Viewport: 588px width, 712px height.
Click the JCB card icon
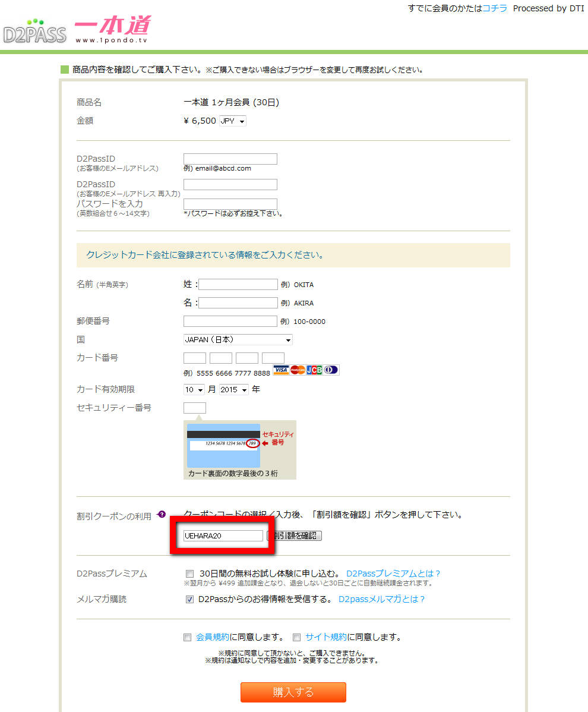[x=314, y=370]
